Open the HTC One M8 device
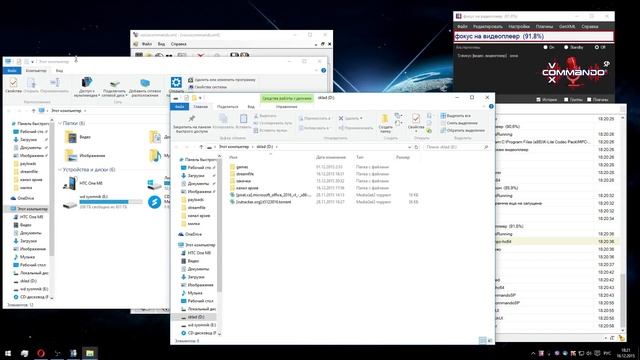The width and height of the screenshot is (640, 360). click(83, 183)
